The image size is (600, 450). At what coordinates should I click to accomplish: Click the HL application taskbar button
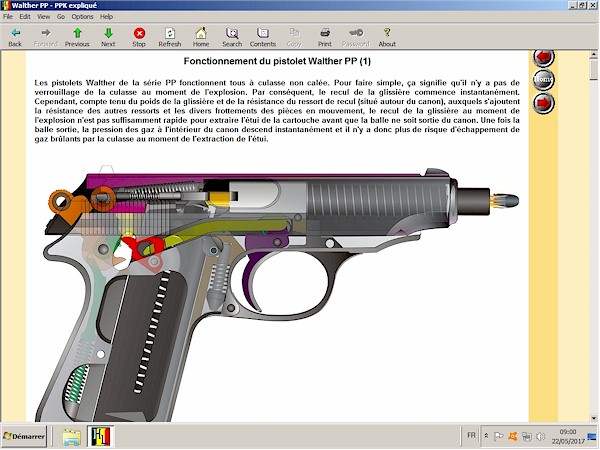coord(101,437)
